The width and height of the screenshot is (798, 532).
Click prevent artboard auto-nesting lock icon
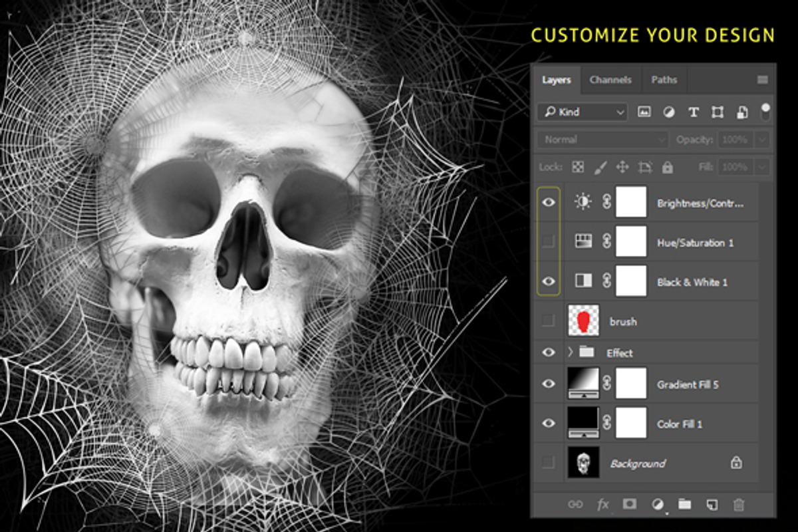[645, 167]
